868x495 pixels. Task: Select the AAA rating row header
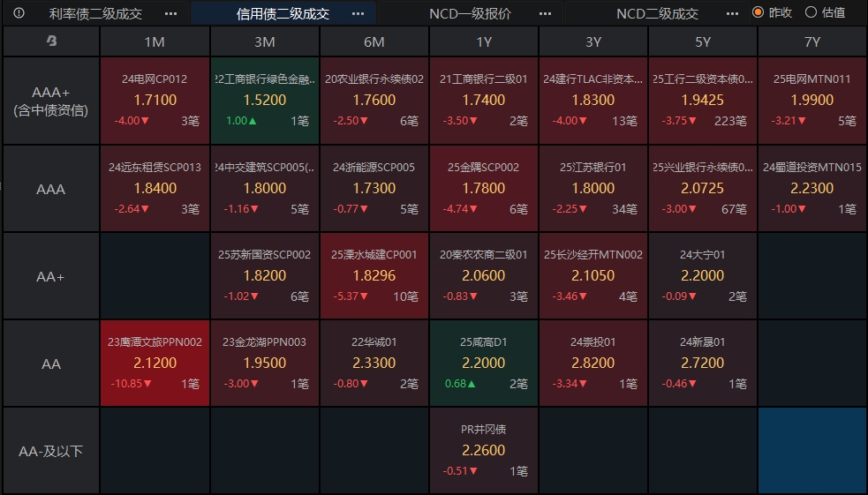[x=51, y=189]
